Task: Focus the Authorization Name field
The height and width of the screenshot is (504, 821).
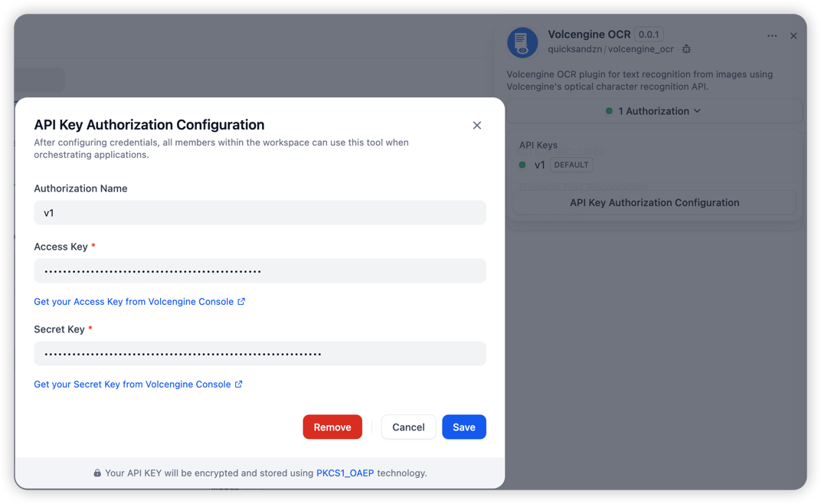Action: [x=260, y=213]
